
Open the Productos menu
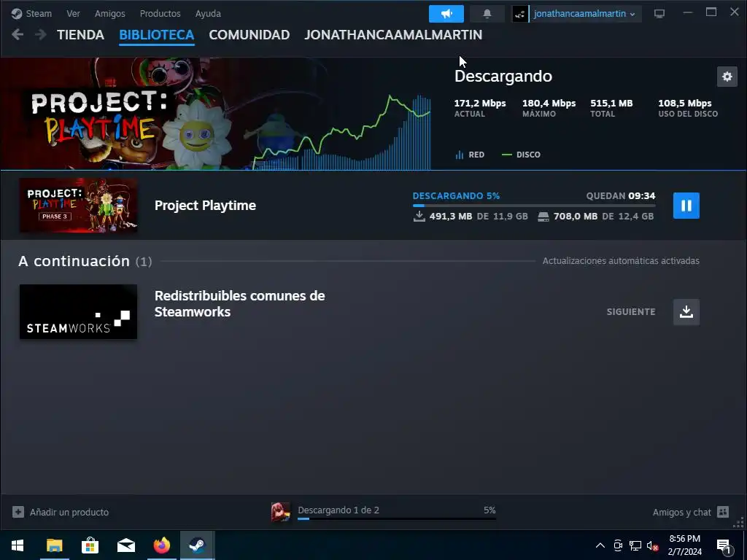(160, 13)
